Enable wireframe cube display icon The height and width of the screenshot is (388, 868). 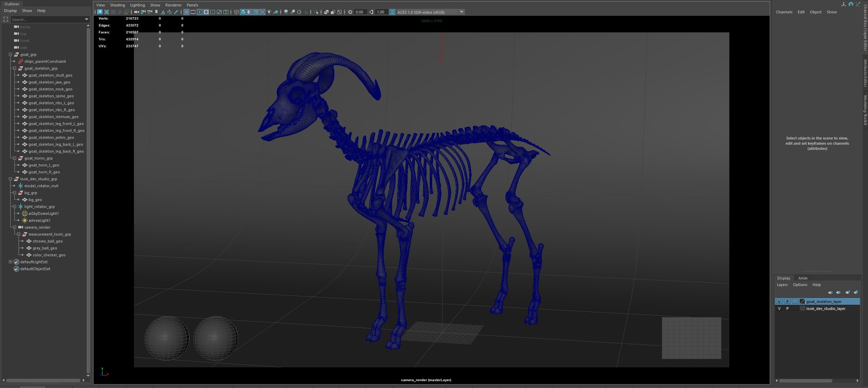click(x=236, y=12)
